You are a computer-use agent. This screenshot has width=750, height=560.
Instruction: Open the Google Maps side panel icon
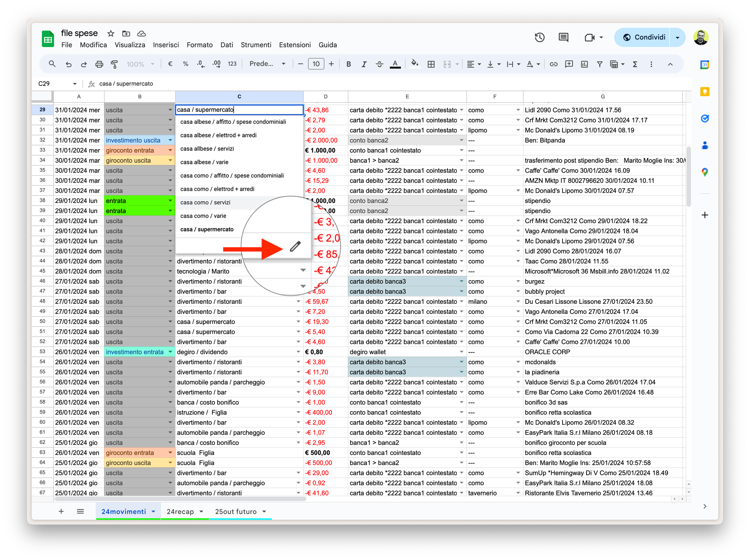[x=705, y=172]
